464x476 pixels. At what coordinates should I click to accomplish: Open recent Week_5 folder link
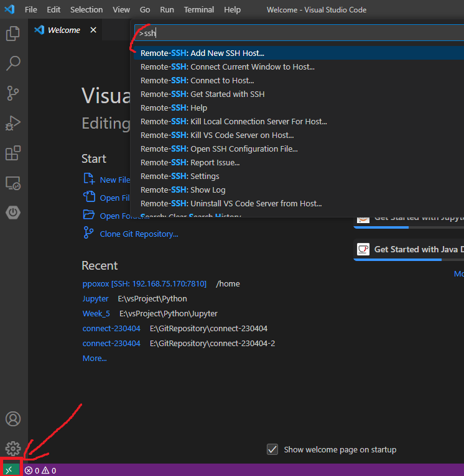tap(96, 314)
